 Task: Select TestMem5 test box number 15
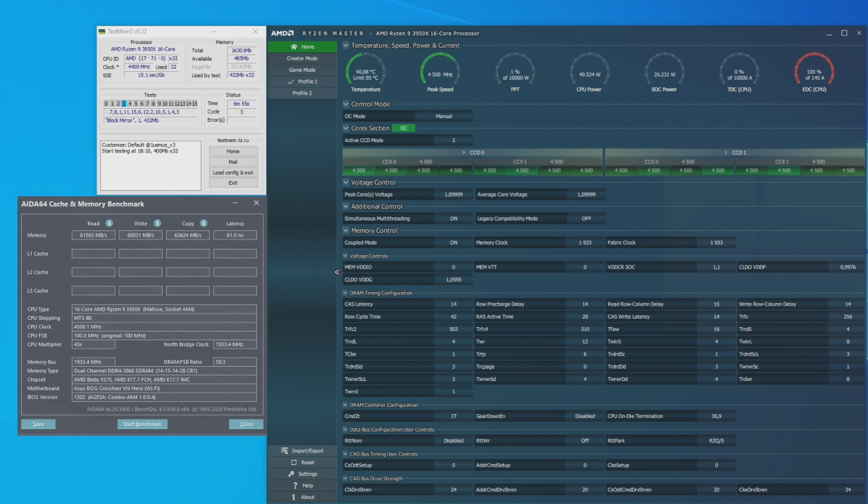(195, 104)
